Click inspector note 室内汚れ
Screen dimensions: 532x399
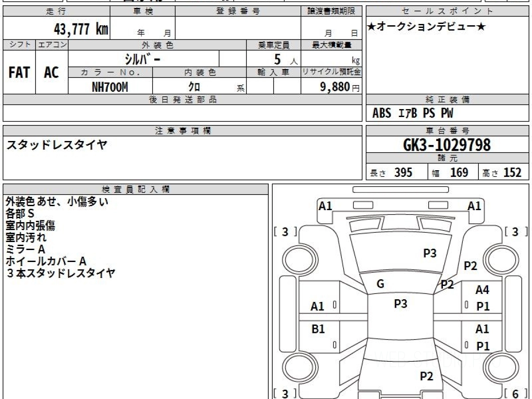(x=26, y=238)
